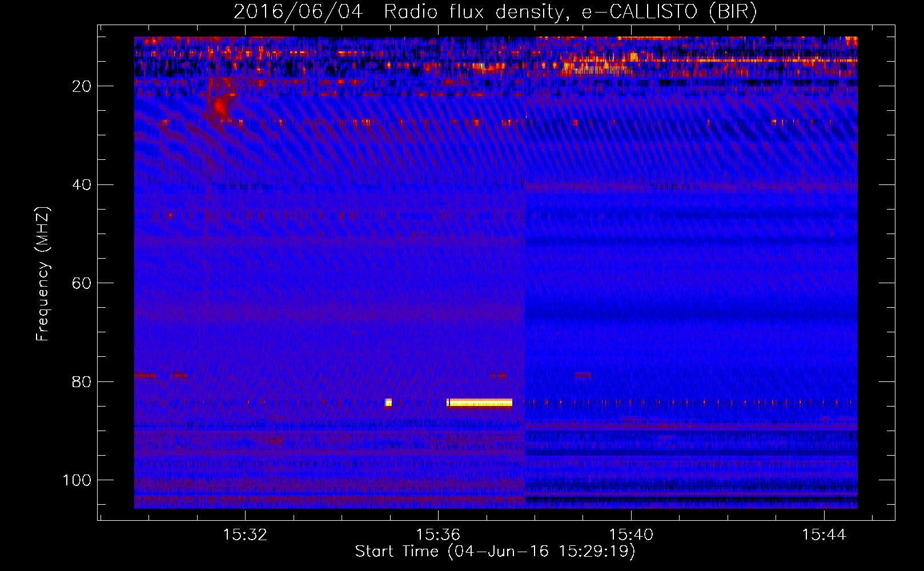Screen dimensions: 924x571
Task: Select the 15:36 time tick label
Action: tap(438, 535)
